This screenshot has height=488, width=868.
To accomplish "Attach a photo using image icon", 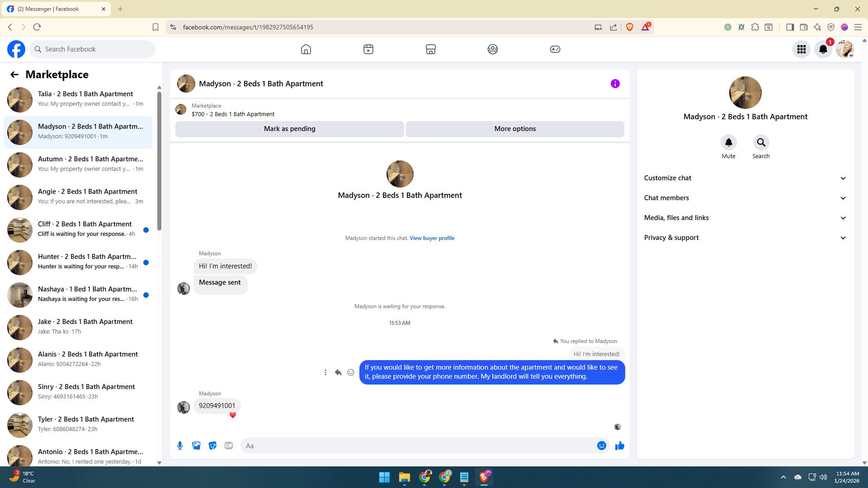I will (196, 446).
